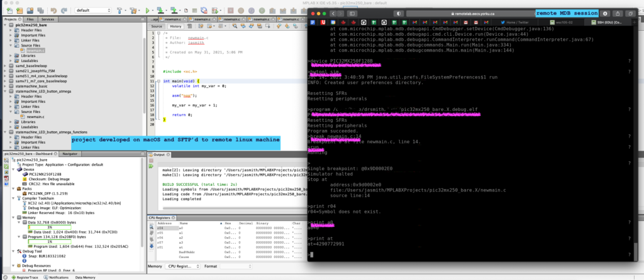The height and width of the screenshot is (280, 644).
Task: Click the History view button in editor
Action: (175, 26)
